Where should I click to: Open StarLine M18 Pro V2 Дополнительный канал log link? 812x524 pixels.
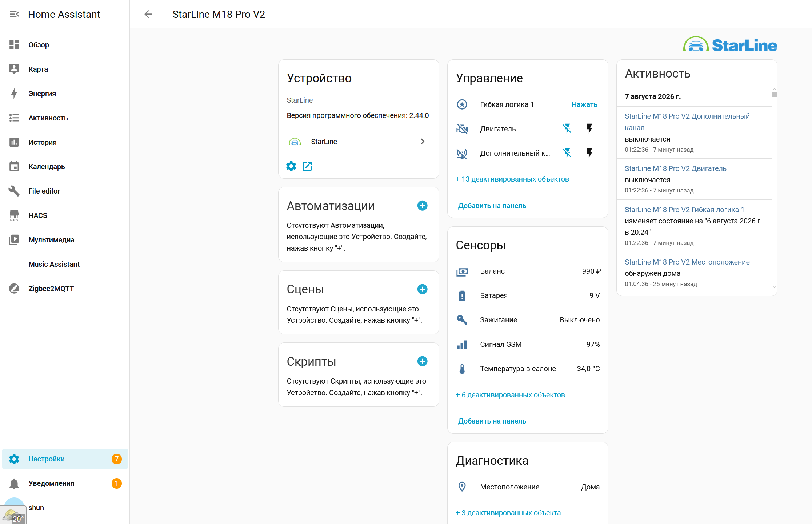[687, 122]
